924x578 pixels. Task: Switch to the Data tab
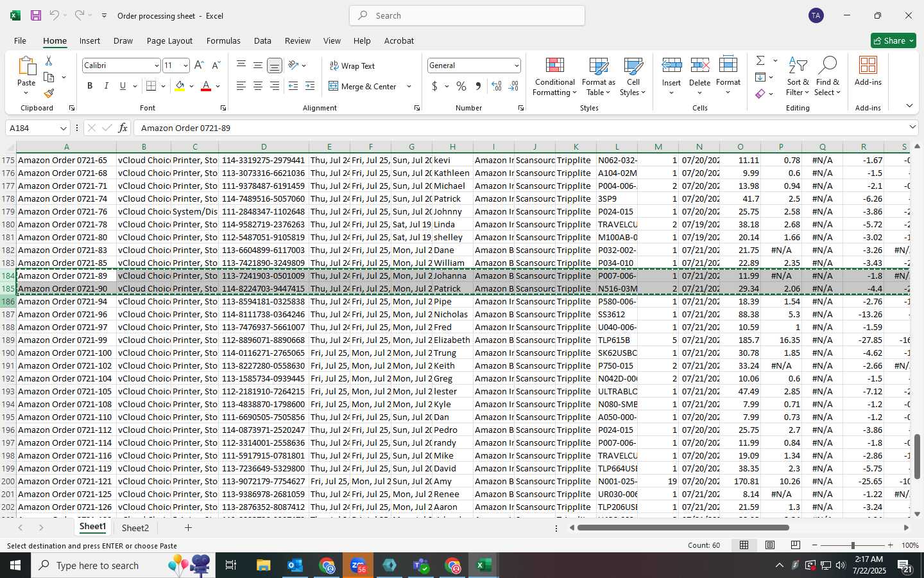coord(262,40)
